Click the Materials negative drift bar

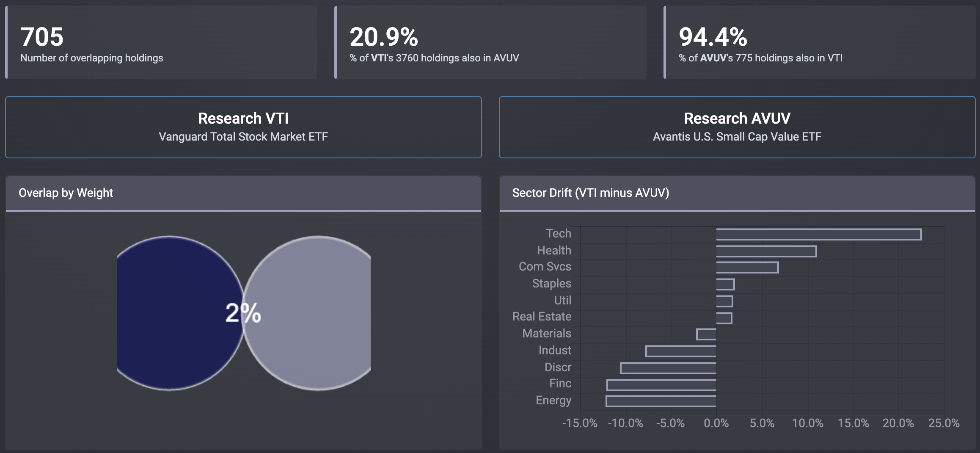[707, 334]
